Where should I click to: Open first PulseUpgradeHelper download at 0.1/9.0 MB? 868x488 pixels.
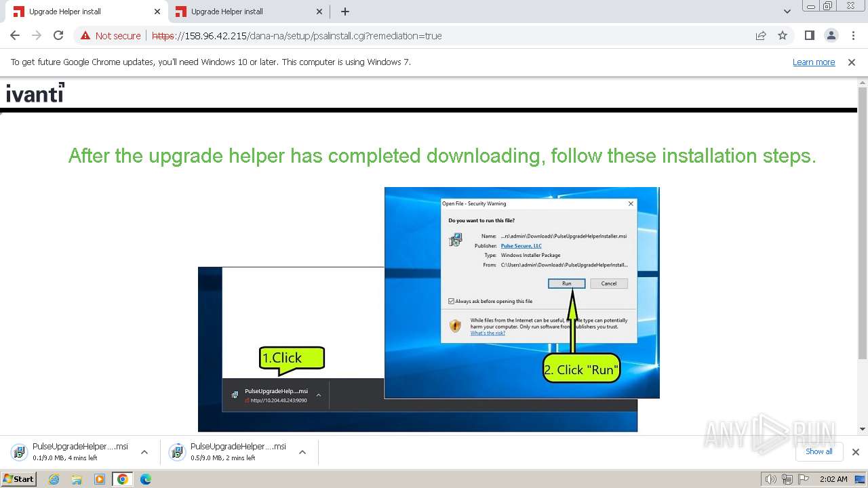click(80, 451)
